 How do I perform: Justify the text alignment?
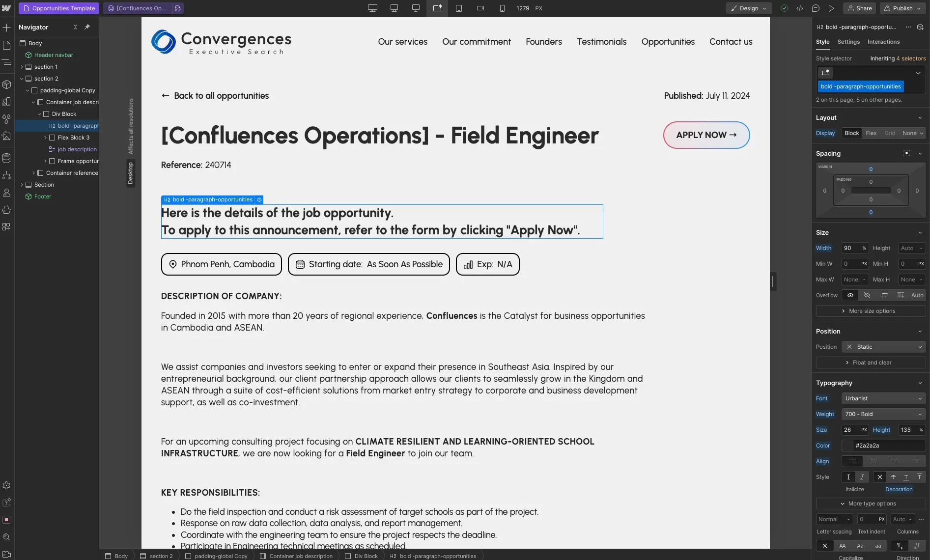click(915, 461)
